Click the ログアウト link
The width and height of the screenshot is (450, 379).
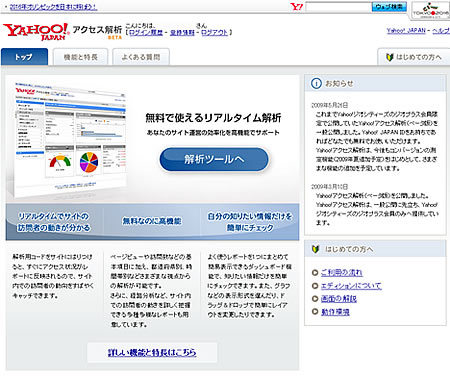[215, 32]
